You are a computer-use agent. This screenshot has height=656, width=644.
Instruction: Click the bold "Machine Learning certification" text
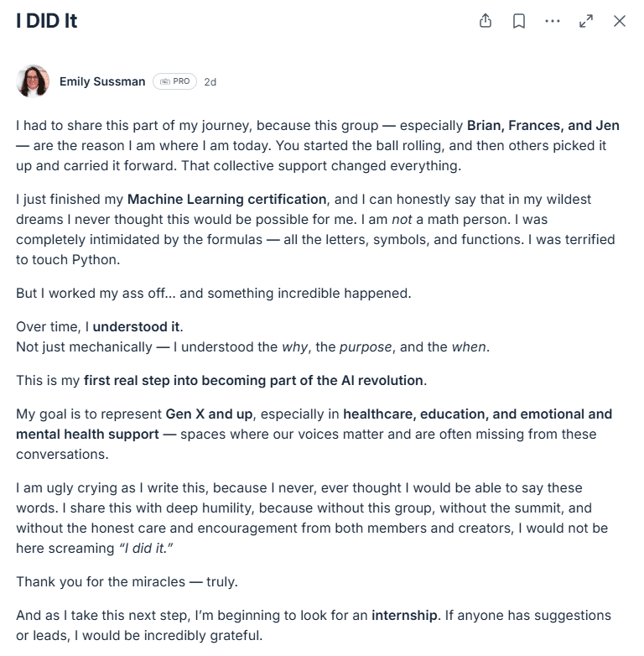pos(226,200)
